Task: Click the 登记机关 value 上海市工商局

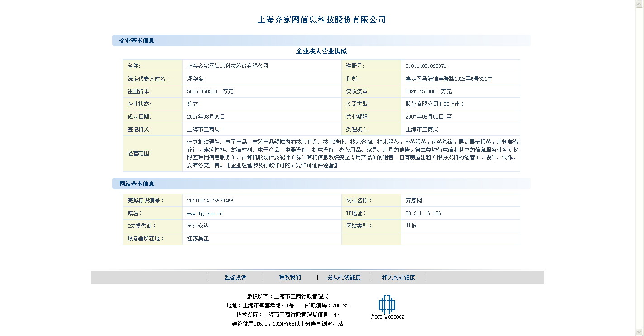Action: [204, 130]
